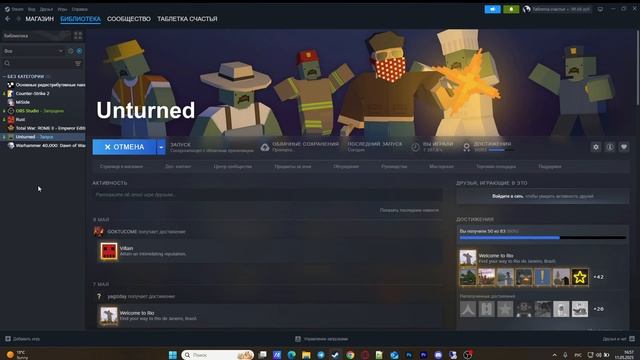Open the Вид menu
This screenshot has height=360, width=640.
tap(31, 9)
